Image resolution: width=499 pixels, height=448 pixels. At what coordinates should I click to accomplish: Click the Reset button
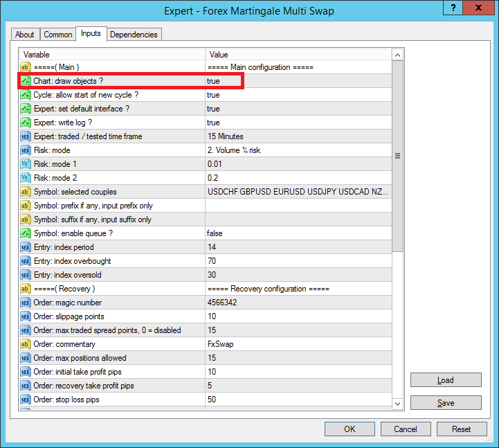coord(462,429)
